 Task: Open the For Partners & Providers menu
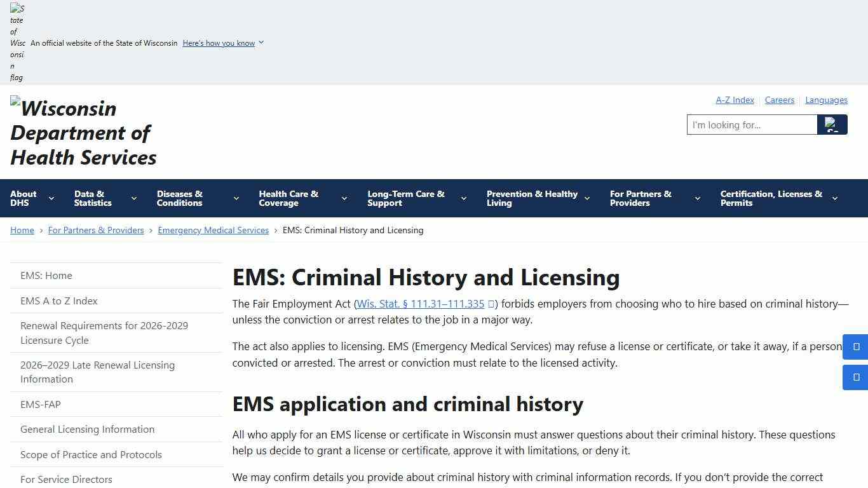[641, 198]
